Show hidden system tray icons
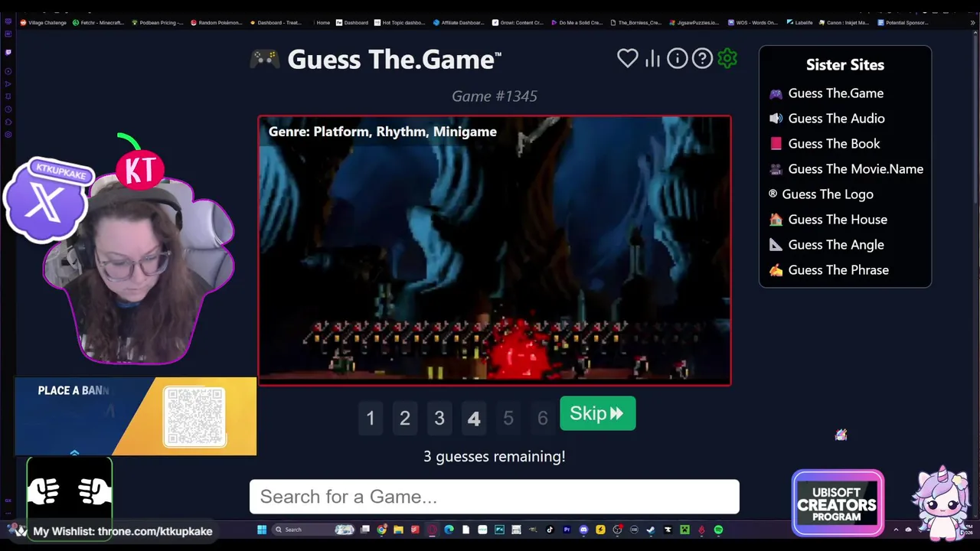Image resolution: width=980 pixels, height=551 pixels. (896, 530)
